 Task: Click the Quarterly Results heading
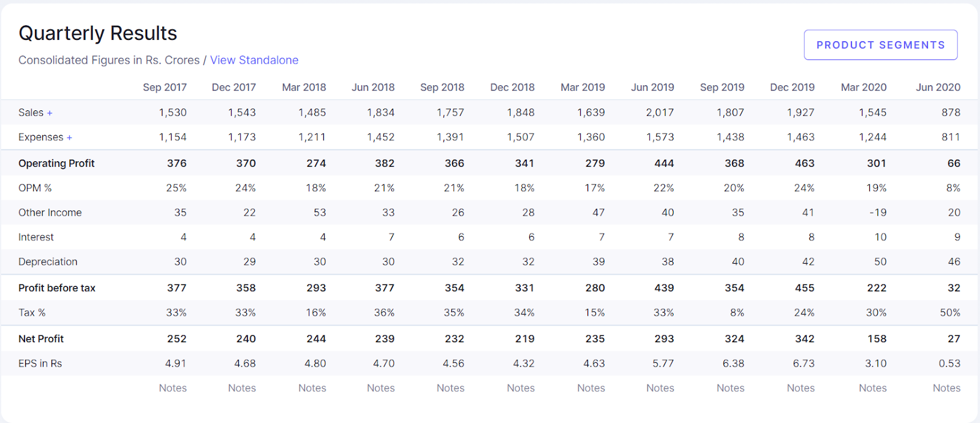pyautogui.click(x=98, y=33)
